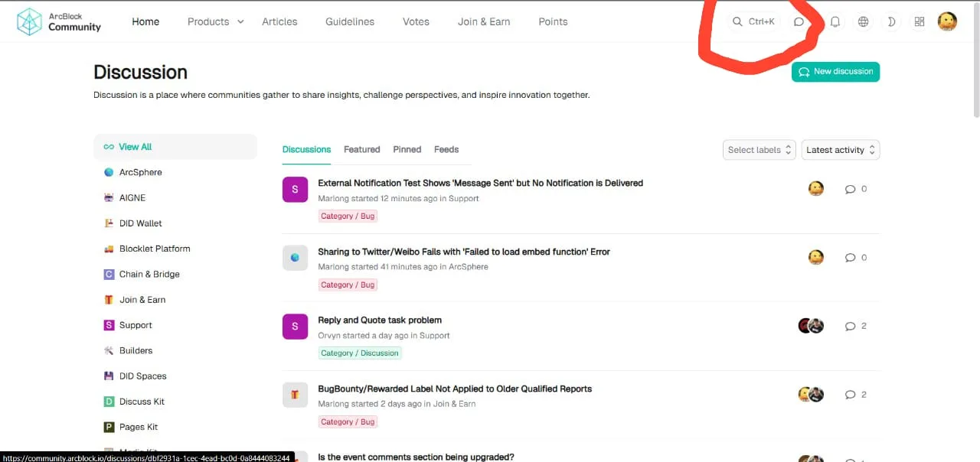980x462 pixels.
Task: Open the Select labels dropdown
Action: click(759, 150)
